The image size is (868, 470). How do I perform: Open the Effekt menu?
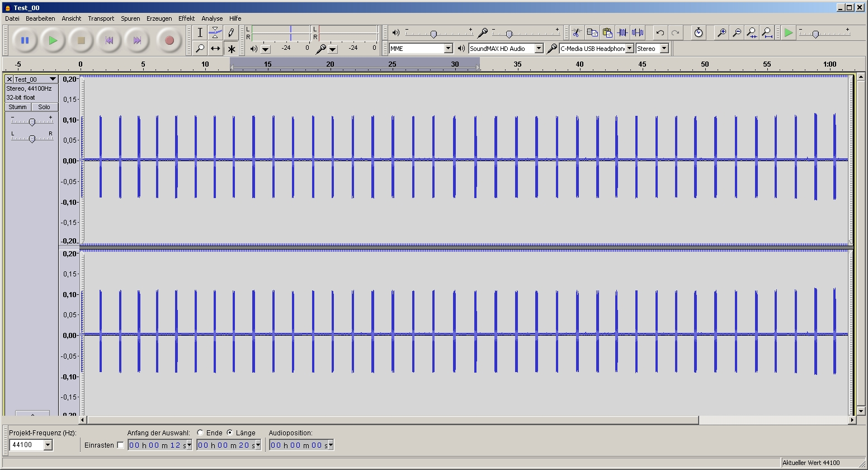pyautogui.click(x=187, y=18)
